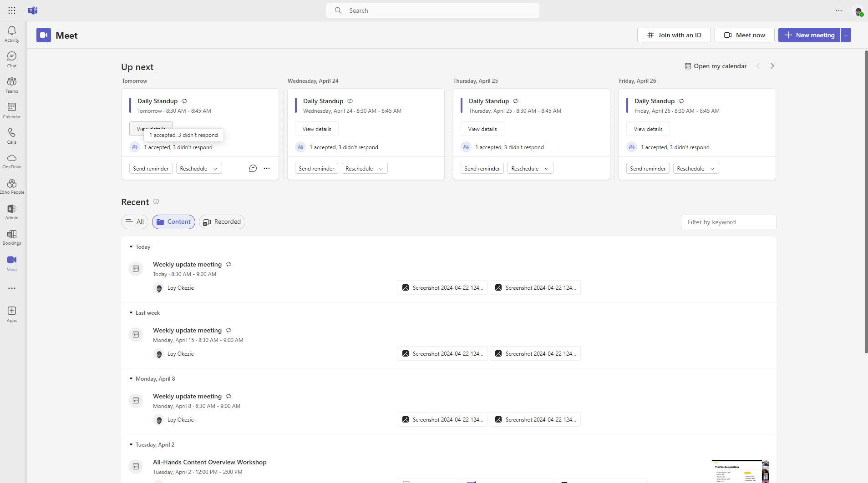
Task: Send reminder for Thursday Daily Standup
Action: point(482,169)
